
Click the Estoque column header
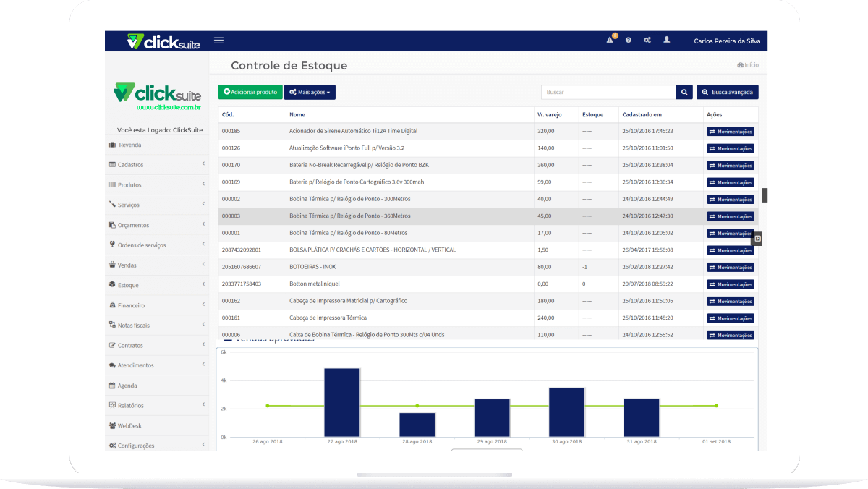pyautogui.click(x=592, y=114)
